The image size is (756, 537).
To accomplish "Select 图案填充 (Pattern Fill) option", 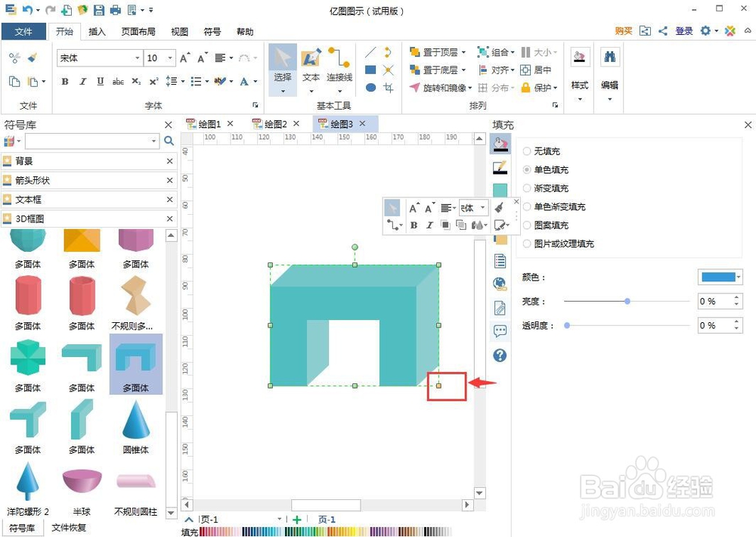I will pos(527,225).
